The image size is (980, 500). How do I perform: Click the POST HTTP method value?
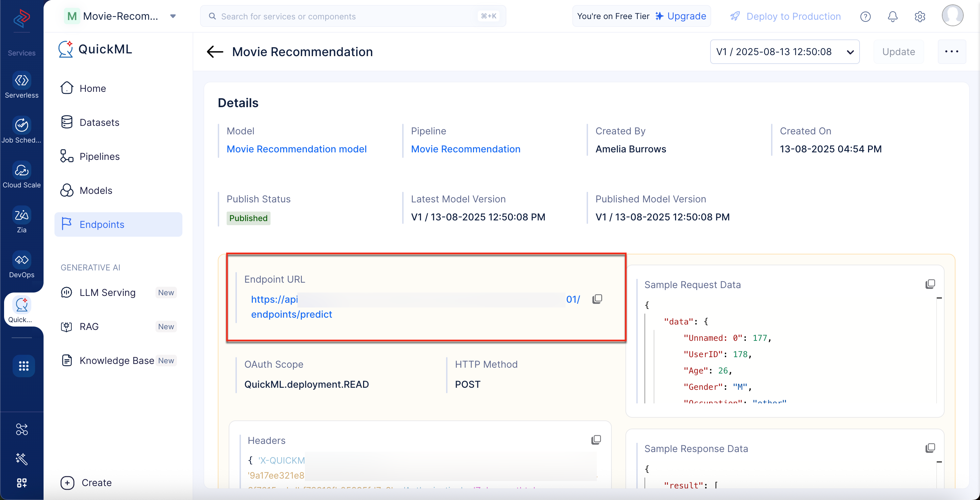tap(468, 384)
